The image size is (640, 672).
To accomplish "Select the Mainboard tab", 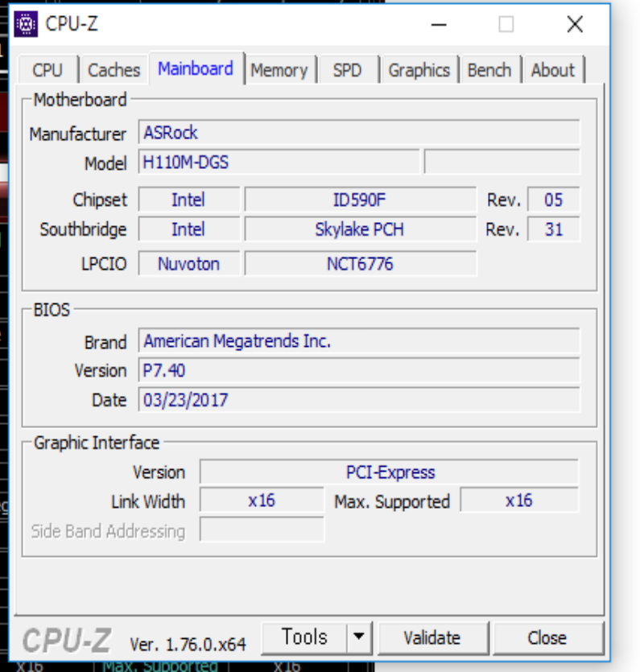I will click(196, 68).
